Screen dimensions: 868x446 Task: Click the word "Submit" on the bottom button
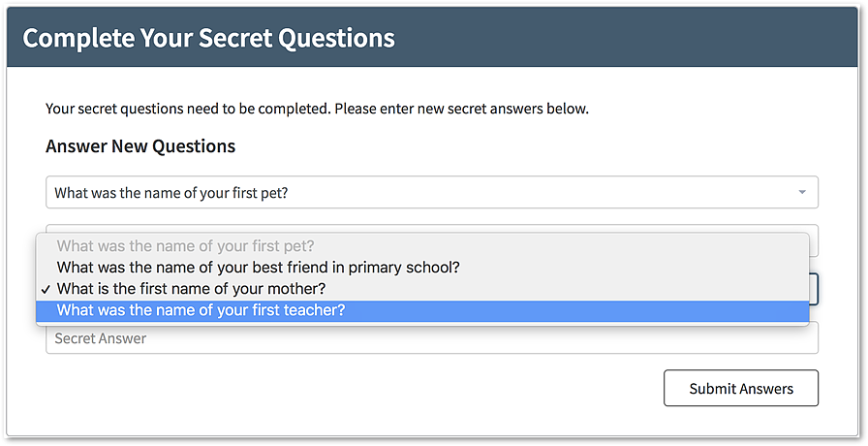coord(714,388)
